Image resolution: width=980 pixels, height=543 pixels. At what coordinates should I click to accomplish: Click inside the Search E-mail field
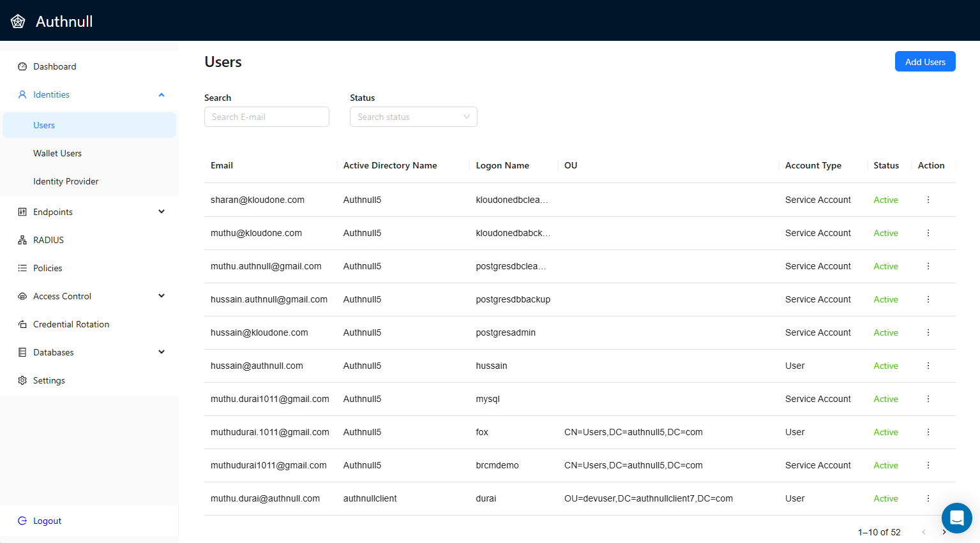[x=266, y=117]
